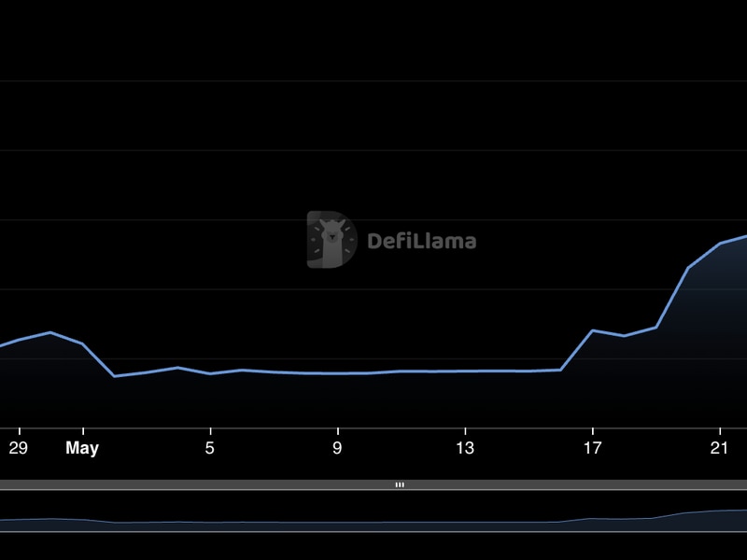Select the May 17 axis label
Viewport: 747px width, 560px height.
click(x=591, y=448)
